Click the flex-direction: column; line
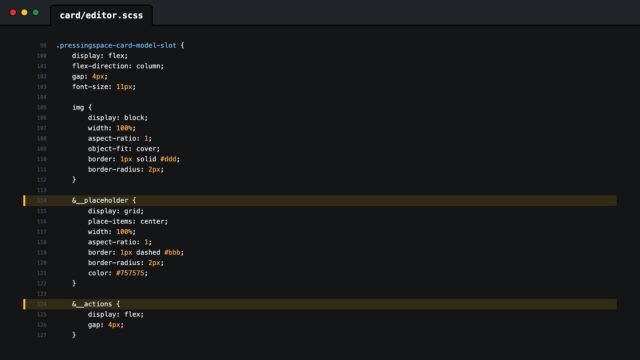 pyautogui.click(x=118, y=66)
